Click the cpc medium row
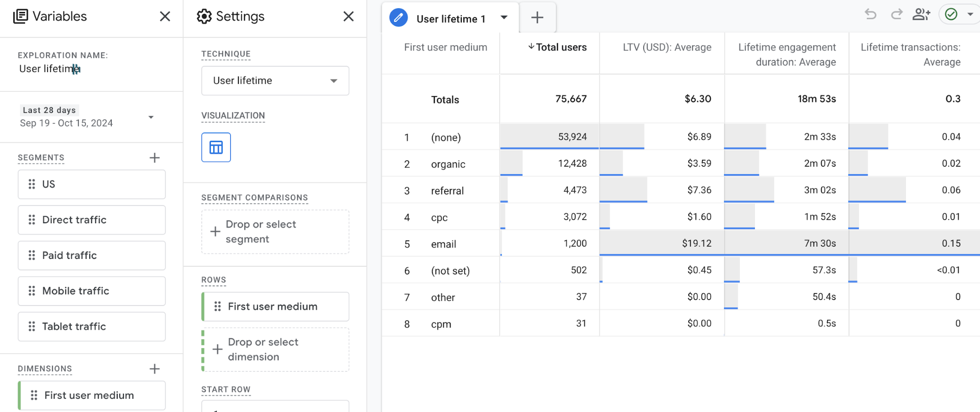 [680, 217]
